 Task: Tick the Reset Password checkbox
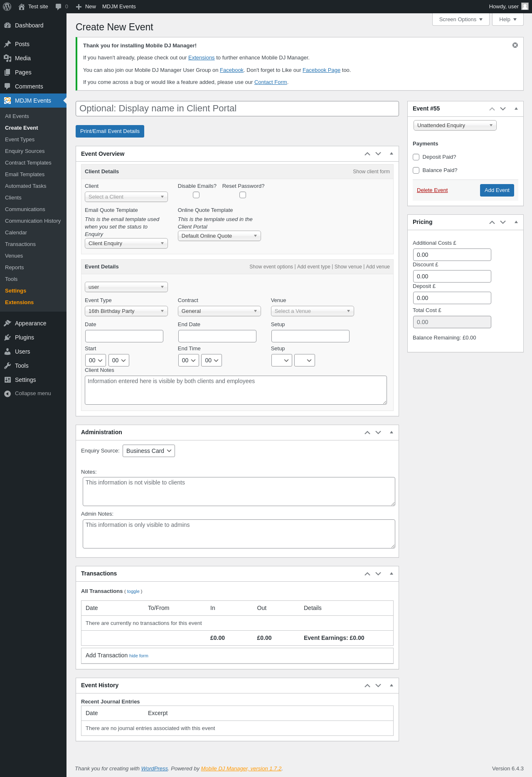tap(243, 195)
